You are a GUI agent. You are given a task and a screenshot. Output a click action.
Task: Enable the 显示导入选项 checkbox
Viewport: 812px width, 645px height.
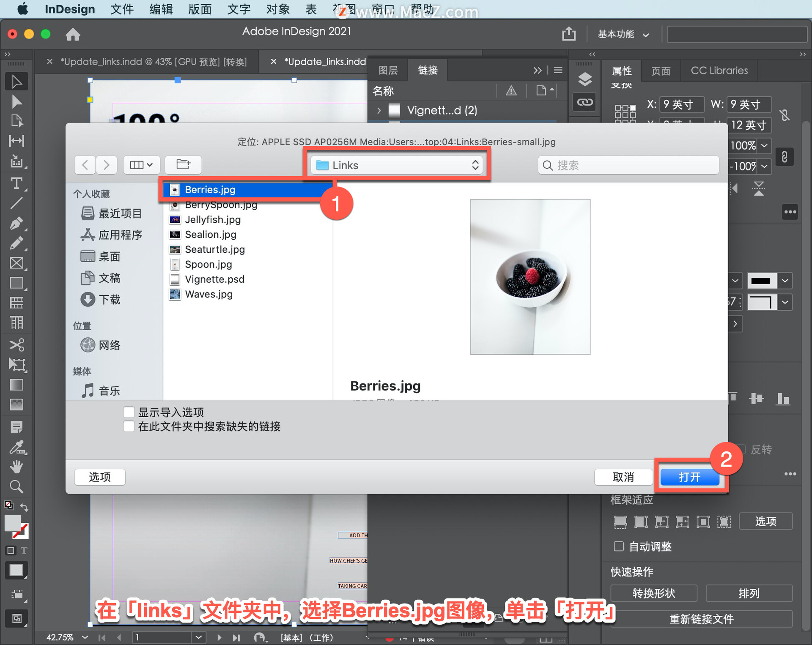click(129, 412)
